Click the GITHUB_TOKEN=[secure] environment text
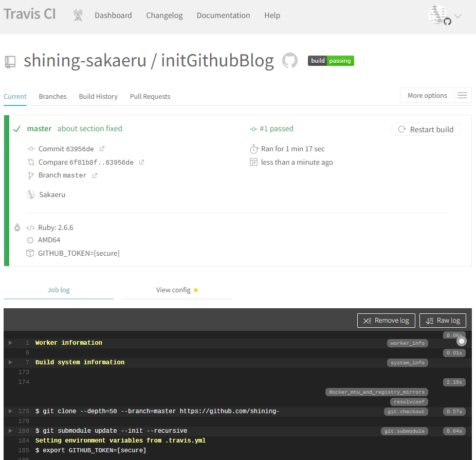 [79, 253]
